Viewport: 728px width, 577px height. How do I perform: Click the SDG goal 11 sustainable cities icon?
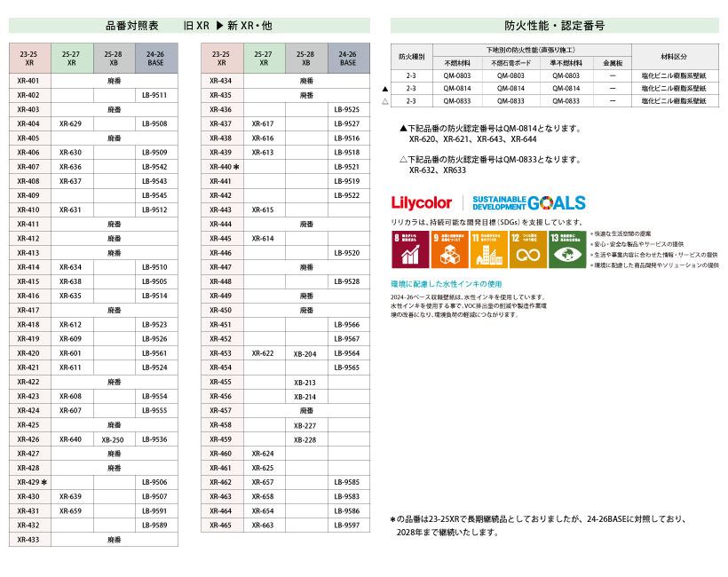(x=488, y=249)
